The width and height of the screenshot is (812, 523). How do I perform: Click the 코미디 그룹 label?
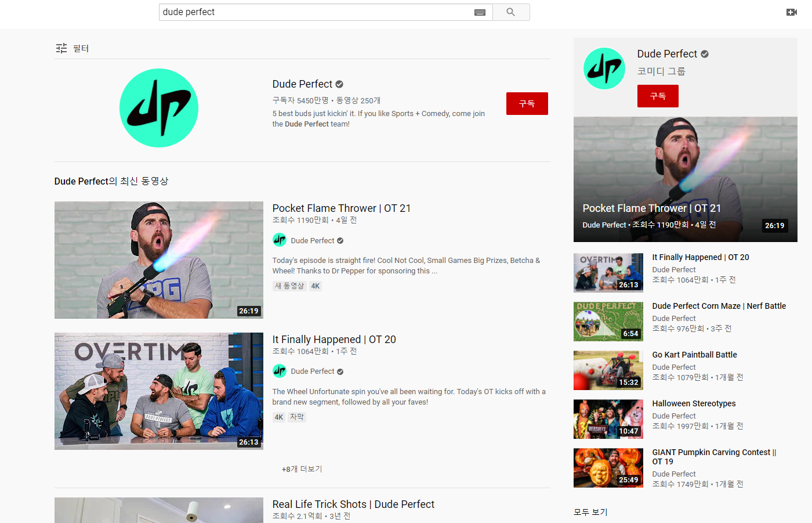click(661, 71)
